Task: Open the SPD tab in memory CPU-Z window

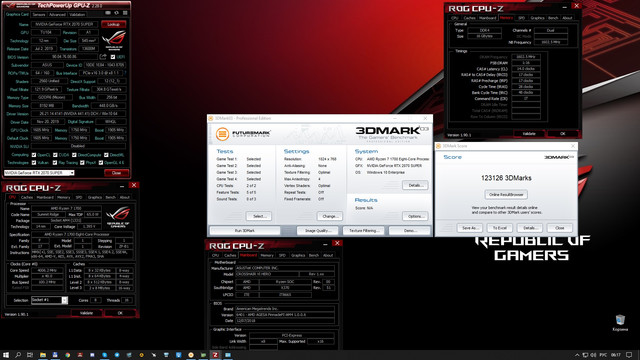Action: (521, 18)
